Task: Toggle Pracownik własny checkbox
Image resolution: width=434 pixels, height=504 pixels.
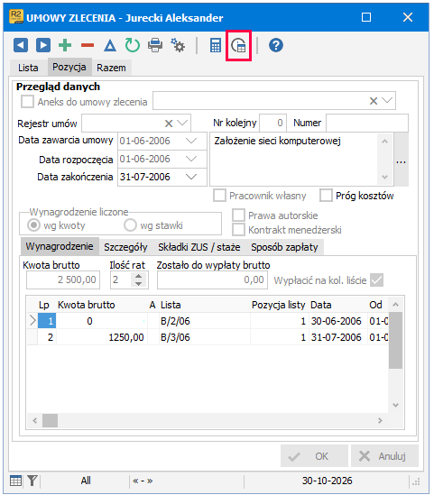Action: coord(219,196)
